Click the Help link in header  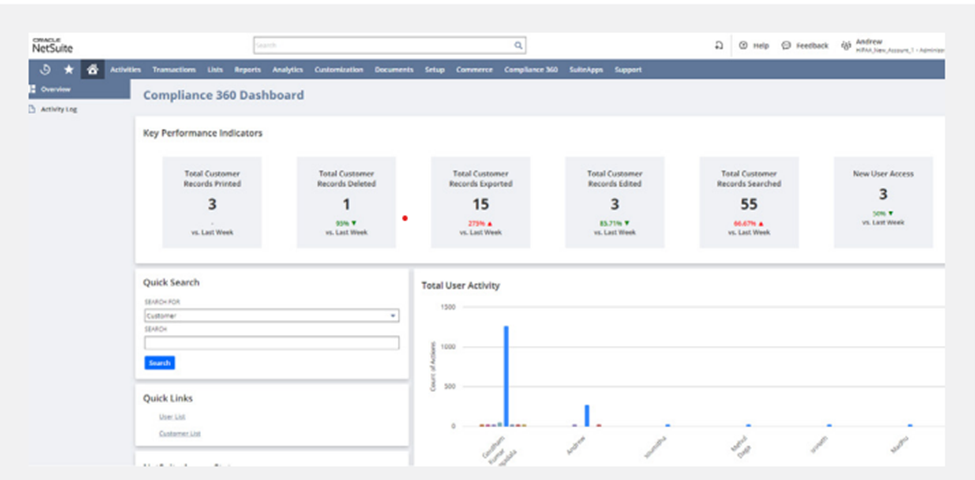tap(761, 45)
